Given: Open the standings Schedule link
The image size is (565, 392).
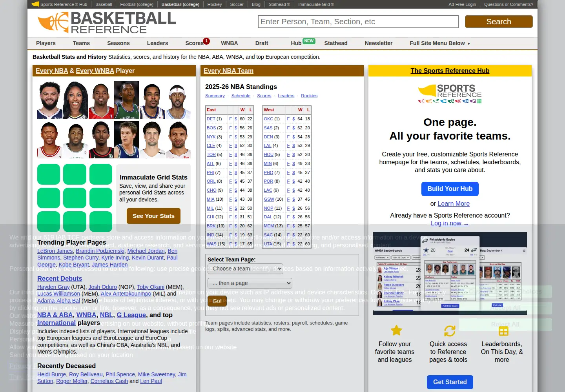Looking at the screenshot, I should coord(241,96).
